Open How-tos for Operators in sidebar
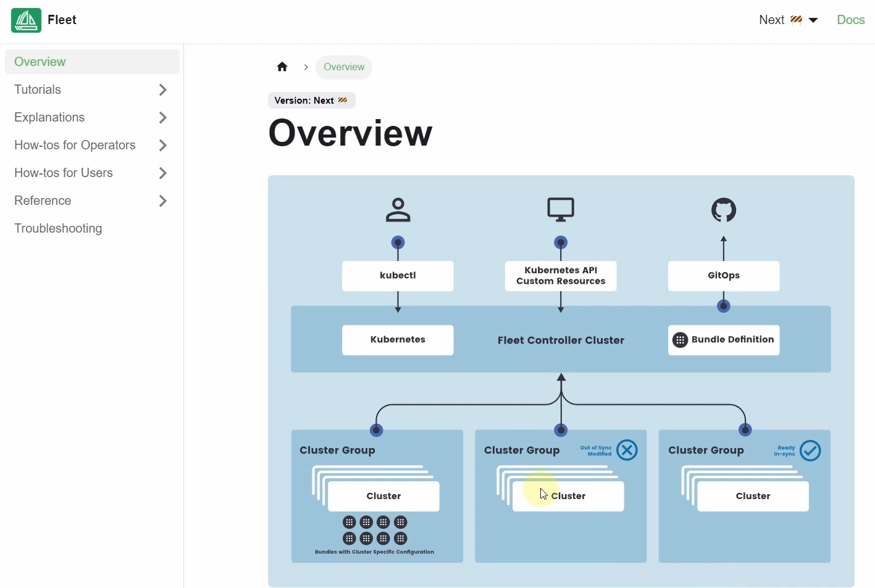Screen dimensions: 875x588 (x=75, y=145)
